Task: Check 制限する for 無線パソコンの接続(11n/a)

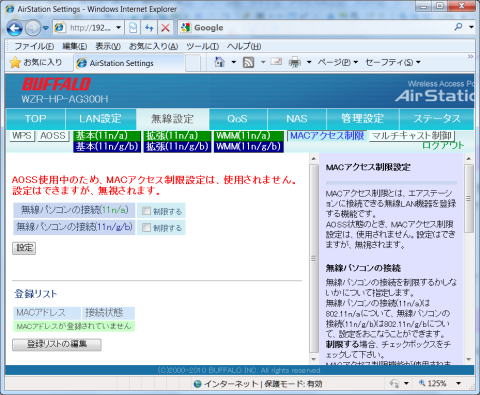Action: point(146,211)
